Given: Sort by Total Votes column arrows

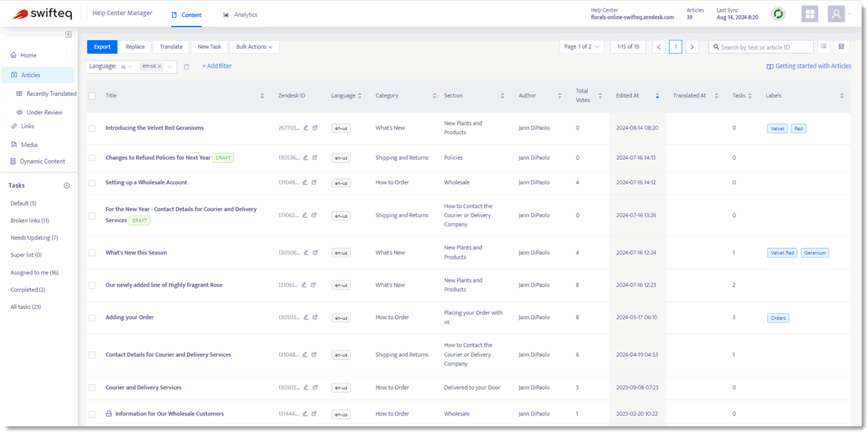Looking at the screenshot, I should point(599,96).
